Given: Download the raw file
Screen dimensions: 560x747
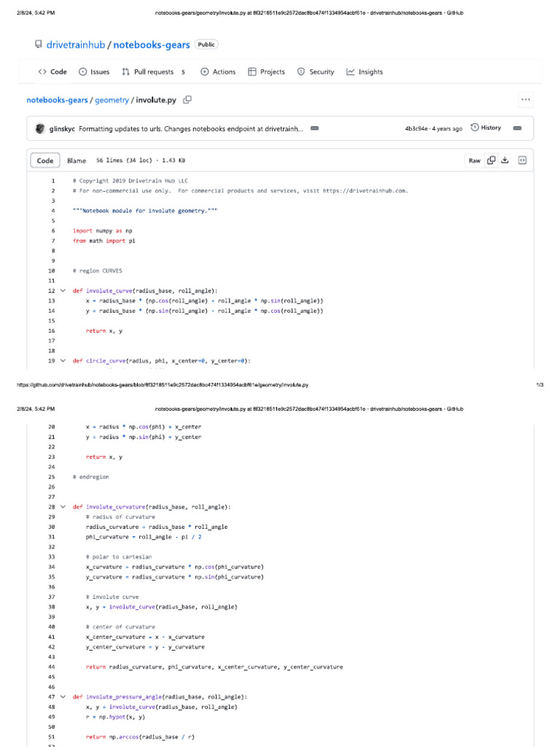Looking at the screenshot, I should pyautogui.click(x=505, y=160).
